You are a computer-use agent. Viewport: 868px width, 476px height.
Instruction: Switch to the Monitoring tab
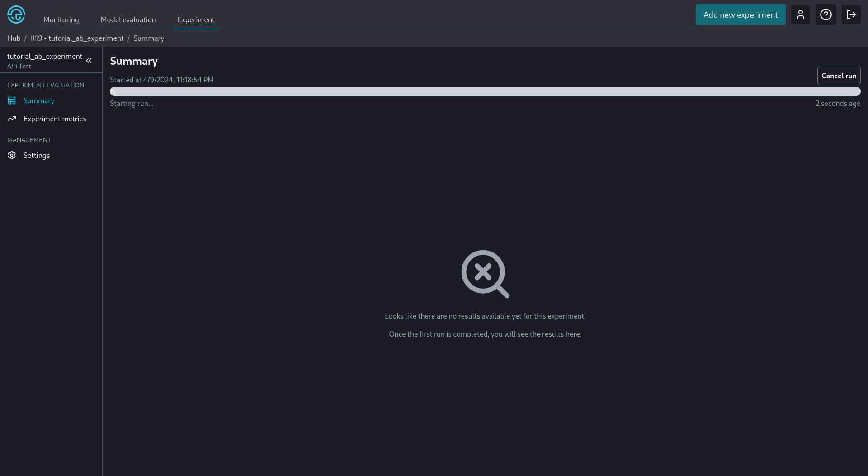pyautogui.click(x=61, y=19)
